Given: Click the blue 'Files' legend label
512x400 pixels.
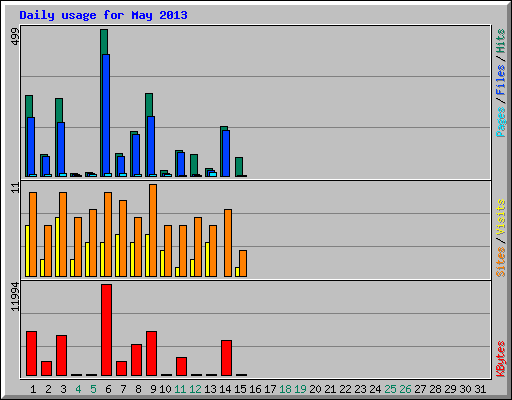Looking at the screenshot, I should click(501, 80).
